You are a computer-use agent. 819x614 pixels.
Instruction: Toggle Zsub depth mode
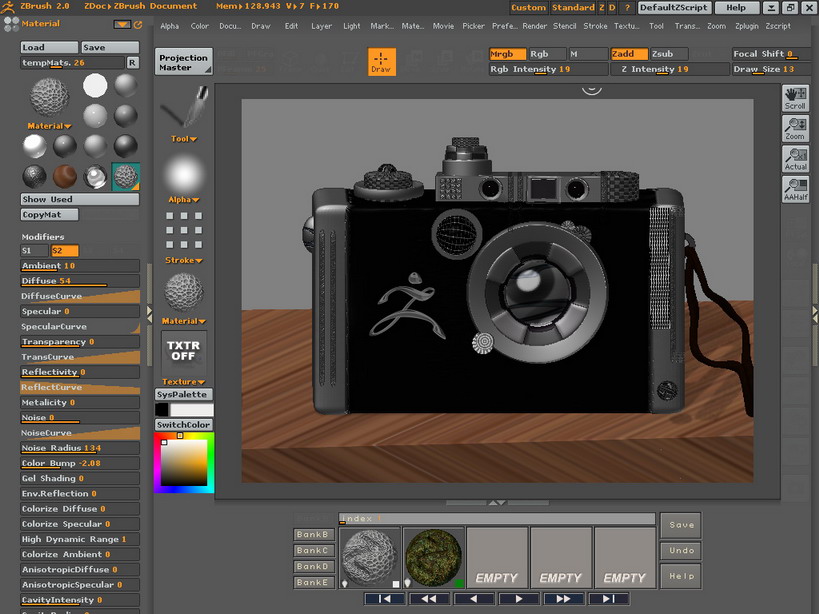tap(669, 54)
